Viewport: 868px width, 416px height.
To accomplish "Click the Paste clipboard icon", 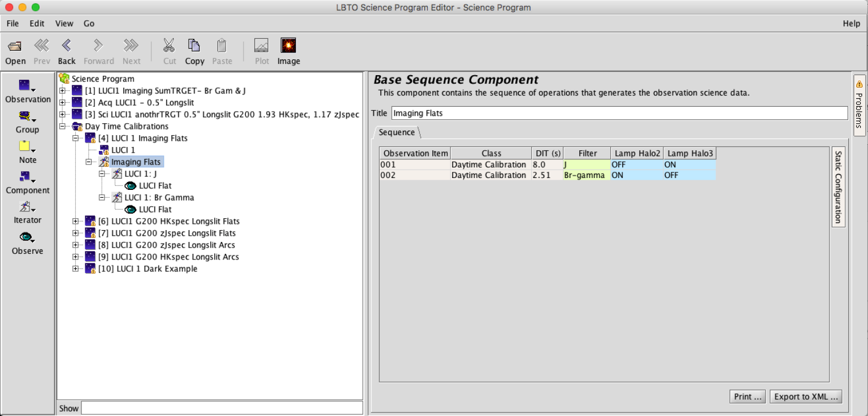I will click(x=222, y=45).
